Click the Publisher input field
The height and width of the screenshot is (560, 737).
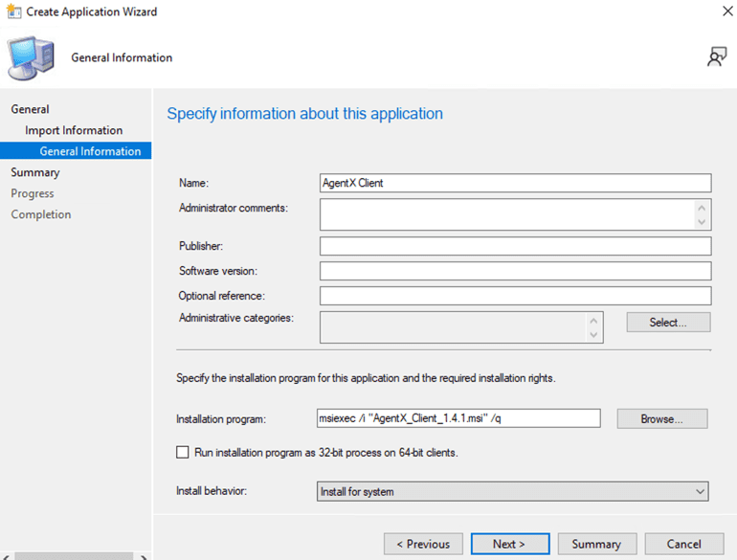(x=516, y=246)
